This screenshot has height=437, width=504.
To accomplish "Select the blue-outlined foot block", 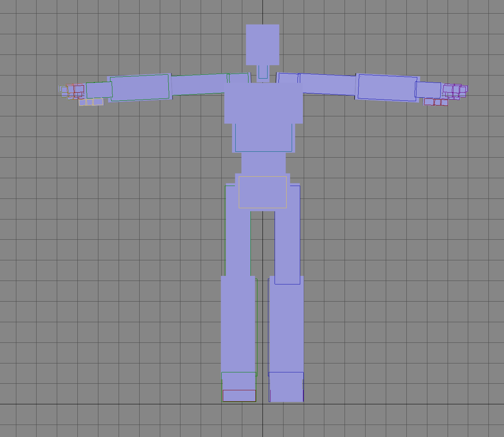I will [286, 387].
